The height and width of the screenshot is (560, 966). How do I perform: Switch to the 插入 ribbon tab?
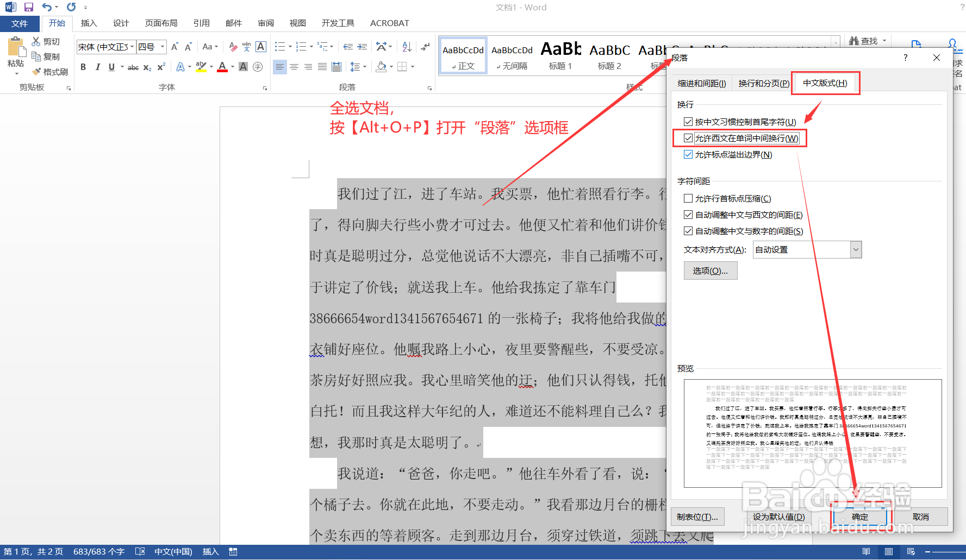89,23
